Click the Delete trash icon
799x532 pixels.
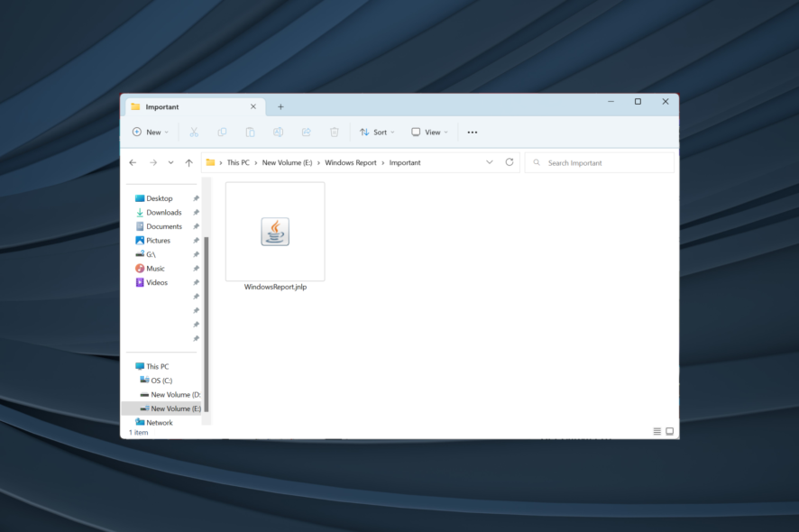pos(334,132)
